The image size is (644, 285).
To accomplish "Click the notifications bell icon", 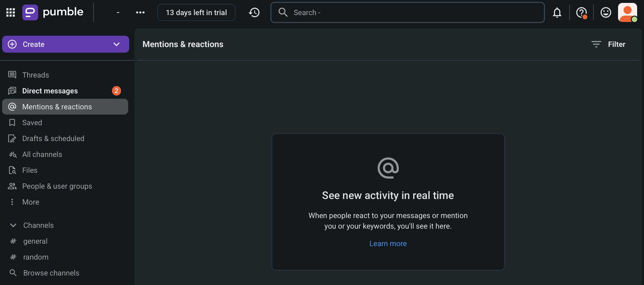I will (x=557, y=12).
